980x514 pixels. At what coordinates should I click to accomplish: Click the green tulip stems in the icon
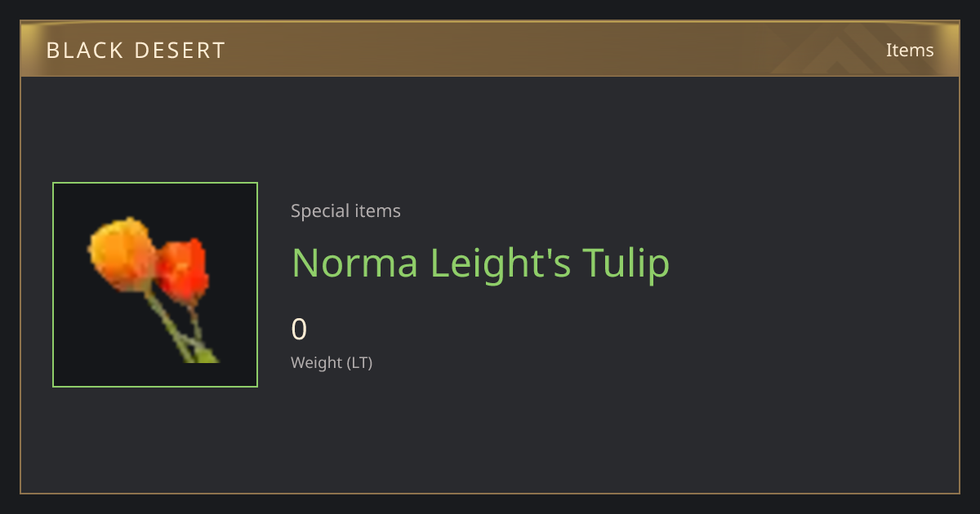click(181, 328)
